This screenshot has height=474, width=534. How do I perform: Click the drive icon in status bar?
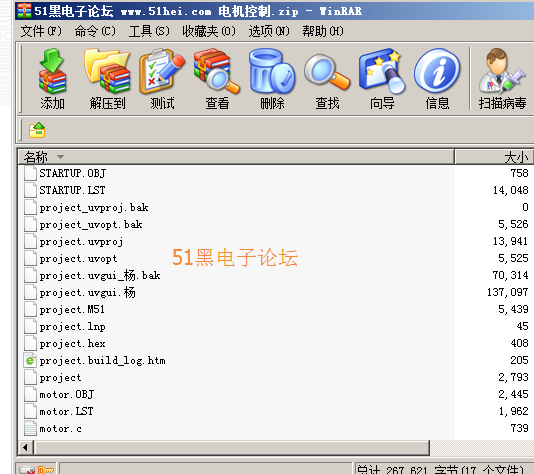pos(27,470)
